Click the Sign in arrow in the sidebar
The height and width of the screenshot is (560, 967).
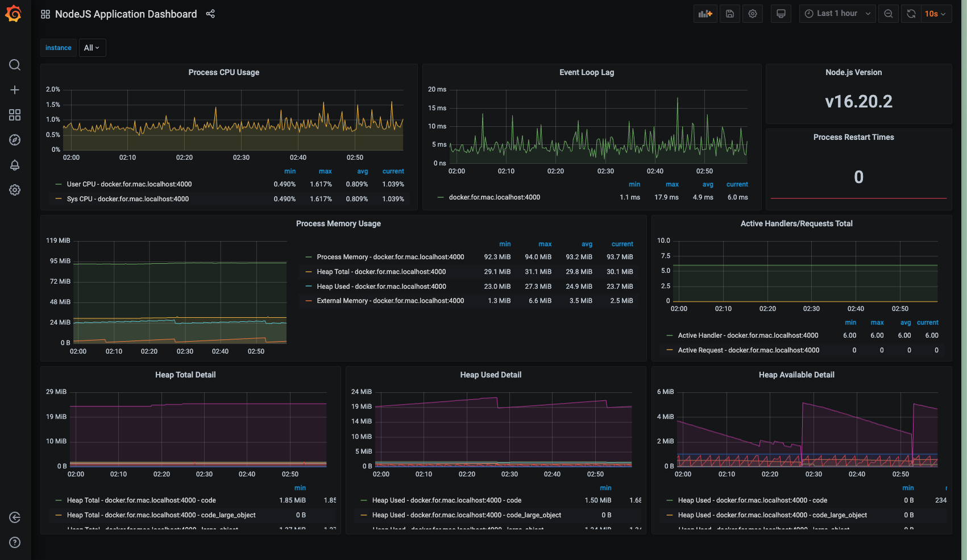[15, 517]
